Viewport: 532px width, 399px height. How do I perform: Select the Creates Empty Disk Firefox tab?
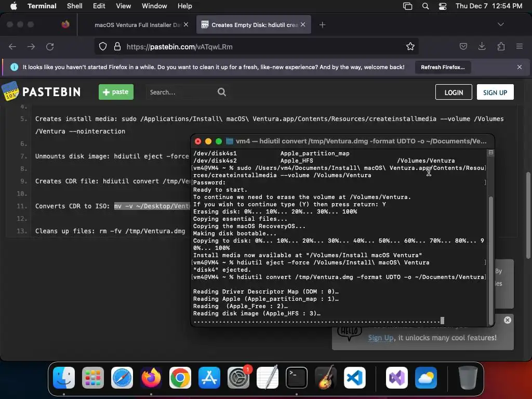pyautogui.click(x=254, y=25)
